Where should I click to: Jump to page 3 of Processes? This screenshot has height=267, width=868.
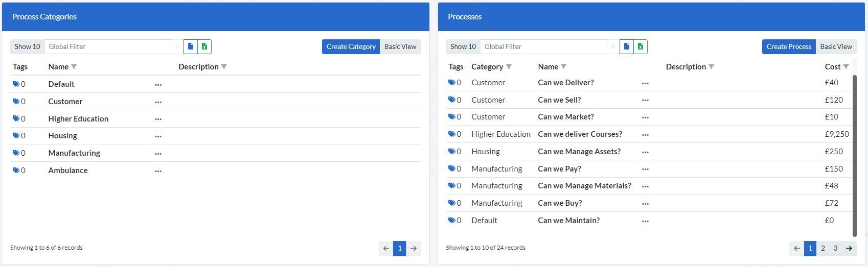pos(836,249)
